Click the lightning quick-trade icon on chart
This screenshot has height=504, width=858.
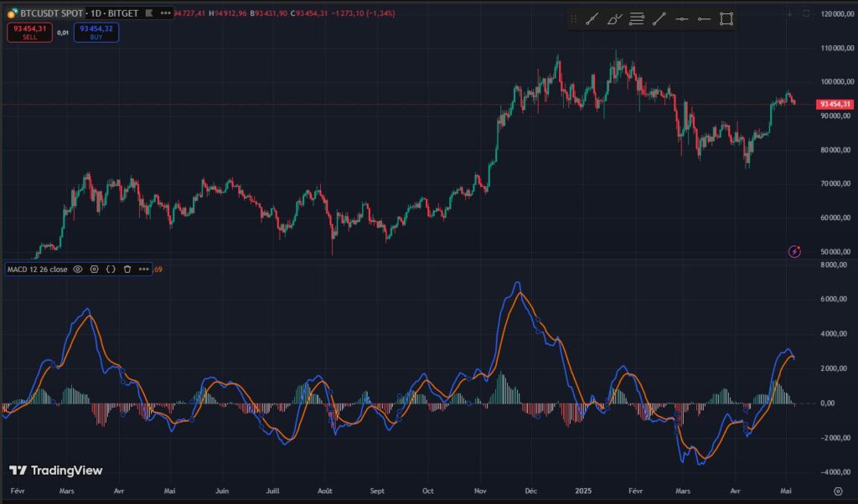794,249
